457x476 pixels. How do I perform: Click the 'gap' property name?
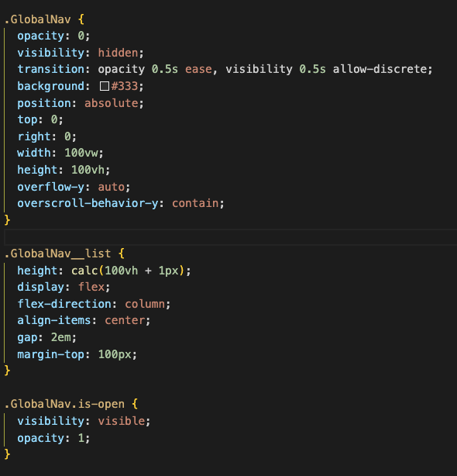(27, 337)
